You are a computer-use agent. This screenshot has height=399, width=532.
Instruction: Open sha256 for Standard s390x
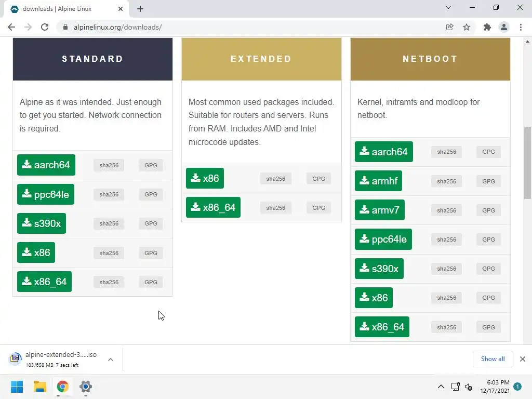(109, 223)
